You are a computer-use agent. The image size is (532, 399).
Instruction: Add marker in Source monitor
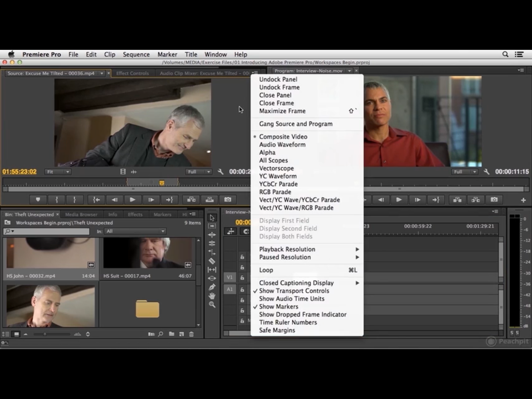pyautogui.click(x=38, y=200)
